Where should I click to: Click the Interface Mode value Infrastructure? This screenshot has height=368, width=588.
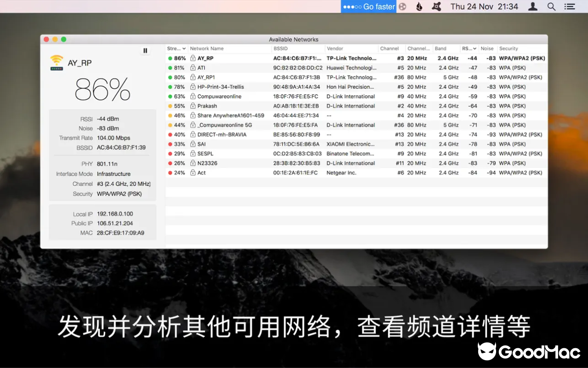[x=113, y=174]
